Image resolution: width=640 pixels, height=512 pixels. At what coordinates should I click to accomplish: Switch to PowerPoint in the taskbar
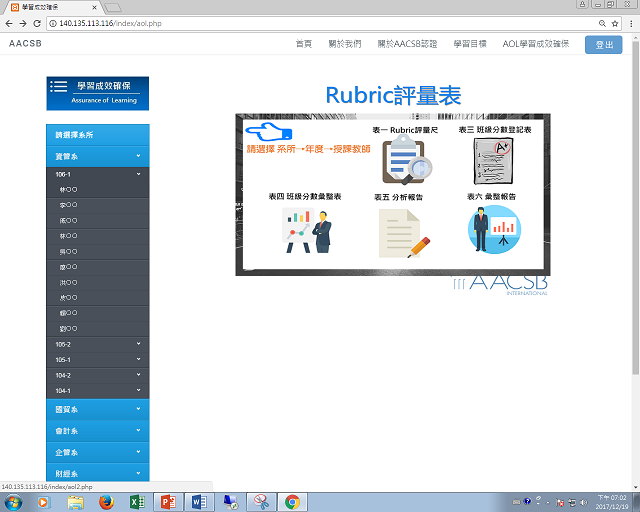pyautogui.click(x=168, y=502)
